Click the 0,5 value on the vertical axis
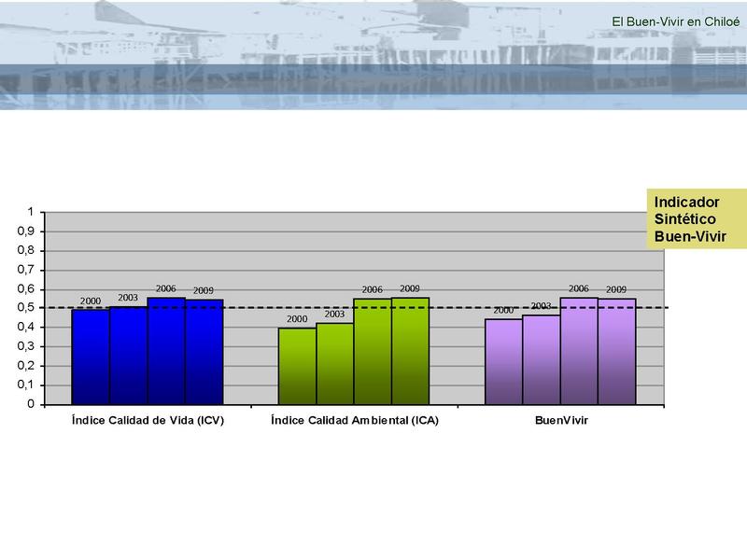This screenshot has height=560, width=747. click(x=31, y=308)
